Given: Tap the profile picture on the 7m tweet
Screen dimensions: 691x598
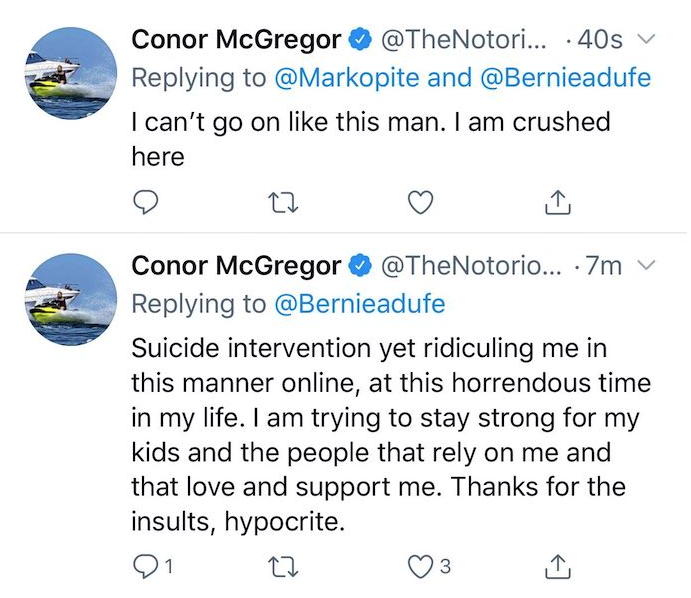Looking at the screenshot, I should (70, 300).
